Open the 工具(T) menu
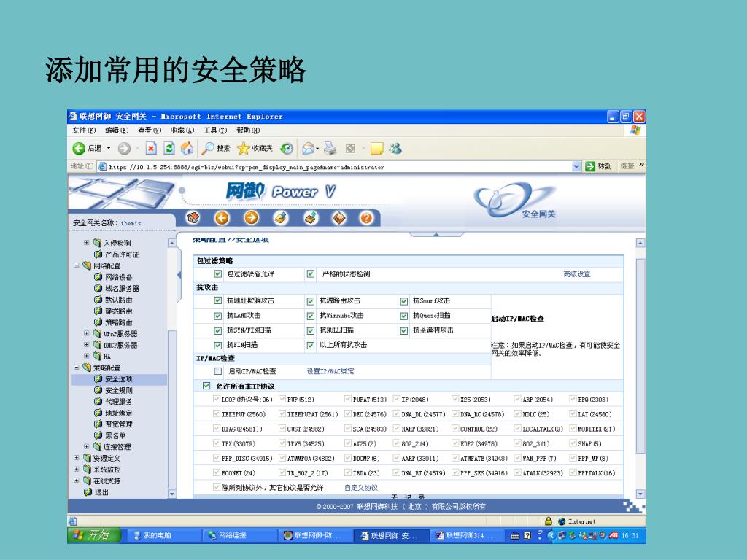 (x=215, y=130)
